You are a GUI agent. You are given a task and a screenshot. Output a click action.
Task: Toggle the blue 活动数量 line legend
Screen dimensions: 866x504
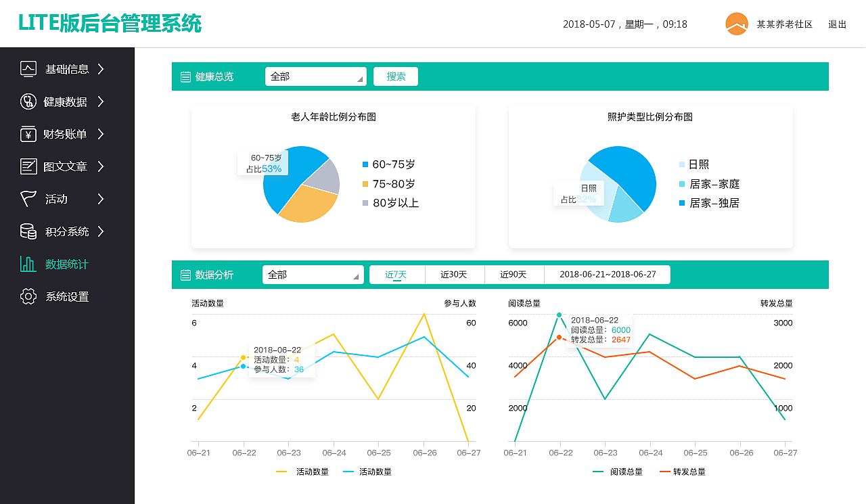tap(367, 472)
